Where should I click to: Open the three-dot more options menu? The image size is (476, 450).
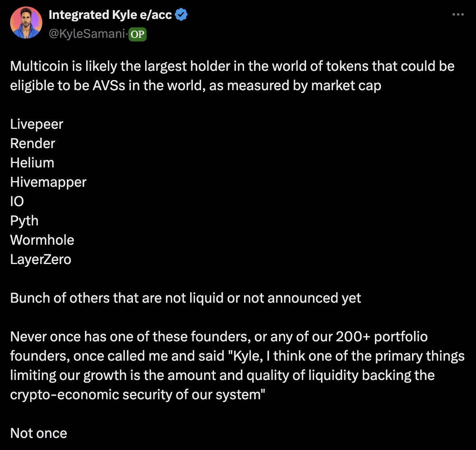[x=458, y=15]
